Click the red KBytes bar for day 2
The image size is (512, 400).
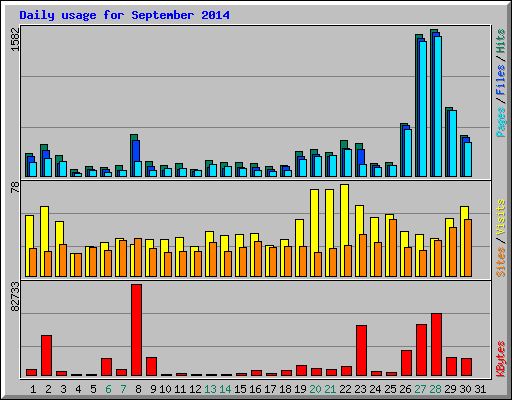pyautogui.click(x=46, y=355)
